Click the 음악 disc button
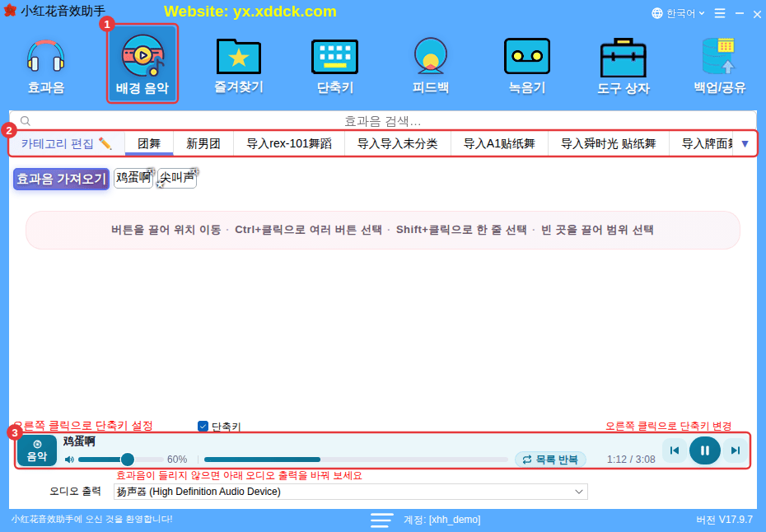The image size is (766, 532). 37,450
